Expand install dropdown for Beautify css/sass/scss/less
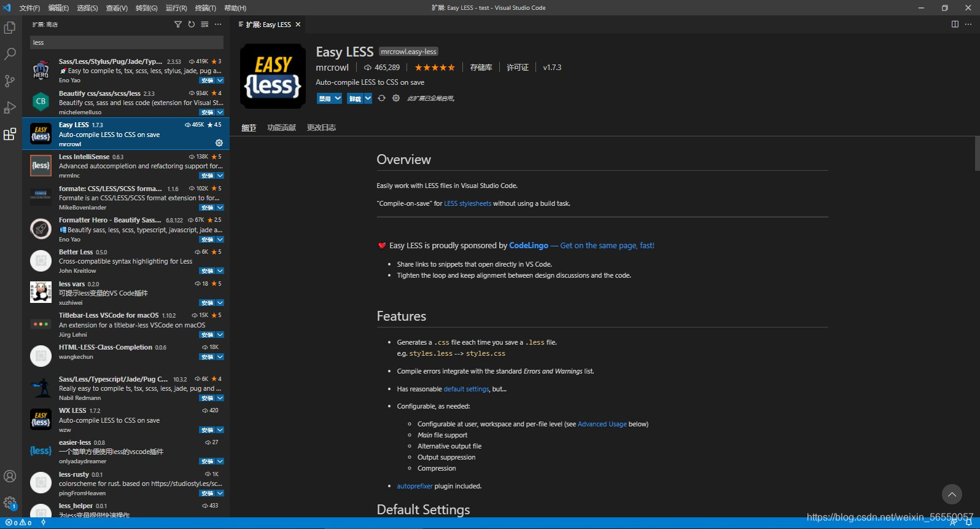Screen dimensions: 980x529 (220, 112)
